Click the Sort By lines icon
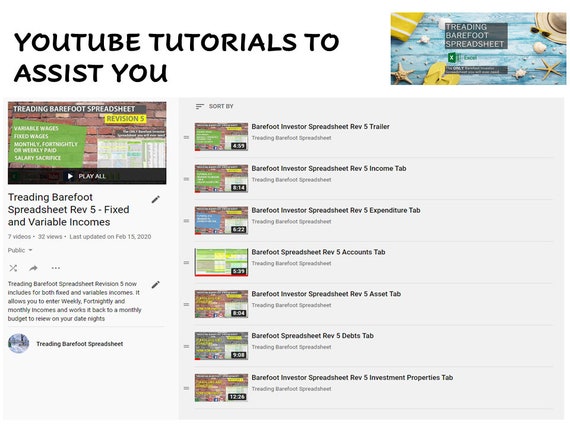This screenshot has width=570, height=428. (x=200, y=107)
